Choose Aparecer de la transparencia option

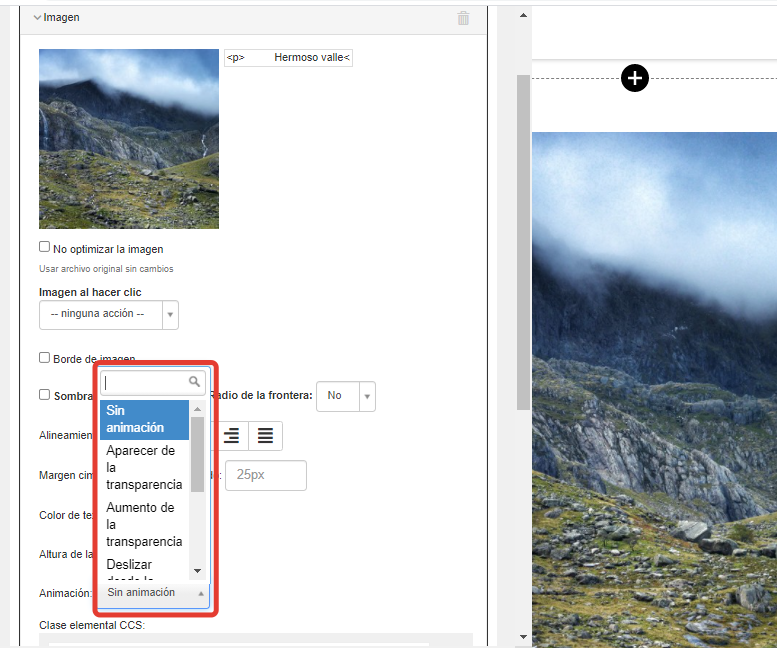tap(144, 468)
